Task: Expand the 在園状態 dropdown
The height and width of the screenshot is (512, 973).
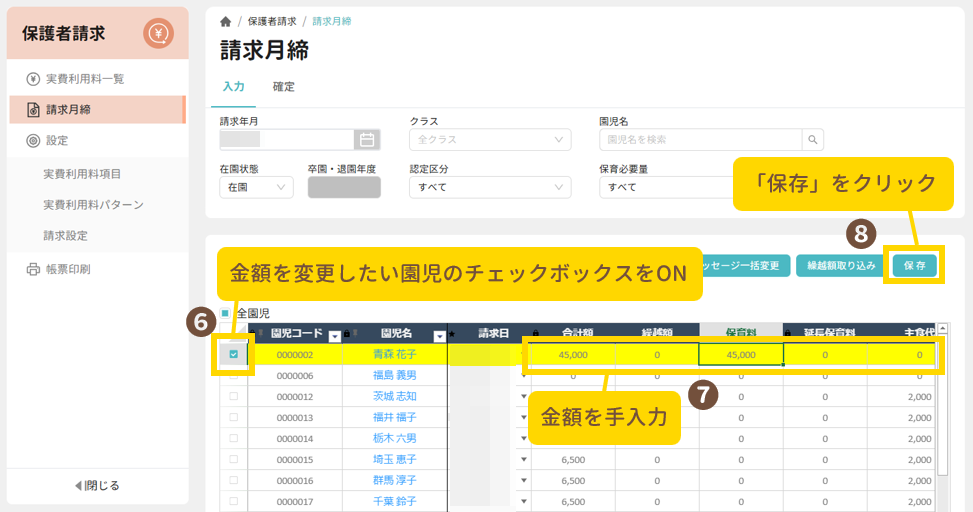Action: [256, 187]
